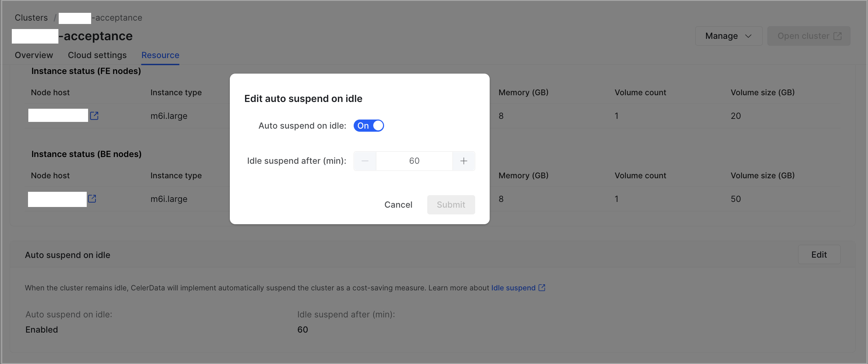Click the Clusters breadcrumb link

pyautogui.click(x=31, y=18)
